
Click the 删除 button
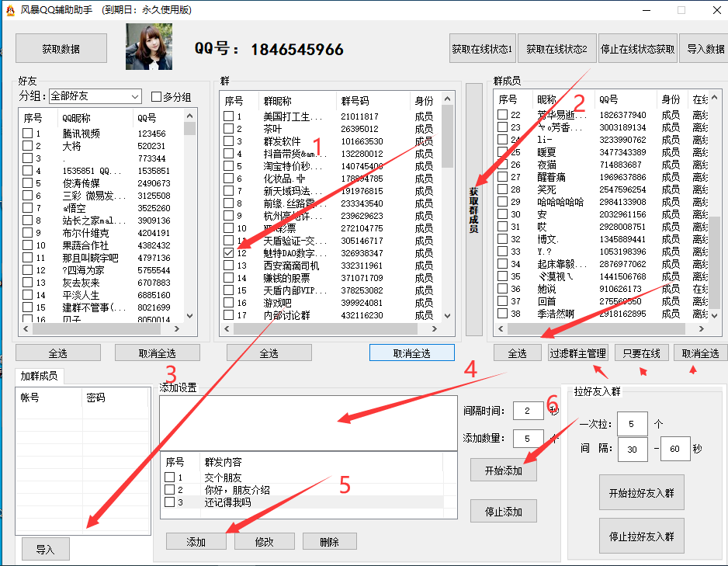pos(330,541)
